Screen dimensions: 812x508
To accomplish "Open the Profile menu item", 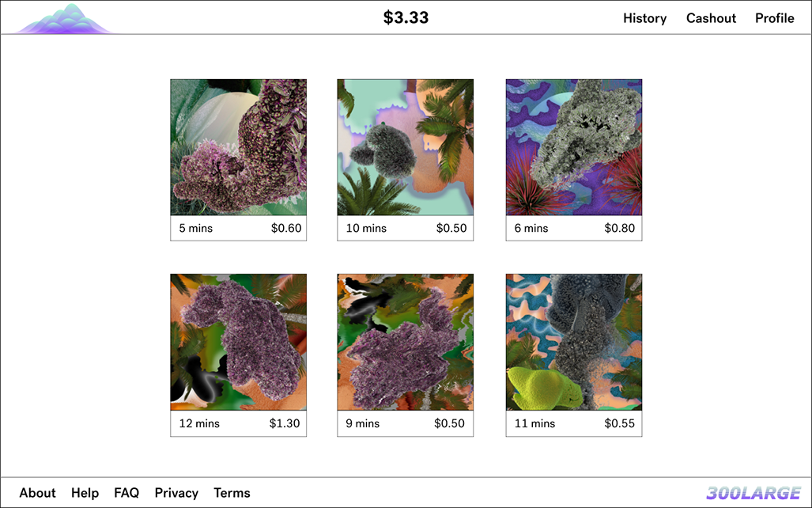I will point(774,18).
